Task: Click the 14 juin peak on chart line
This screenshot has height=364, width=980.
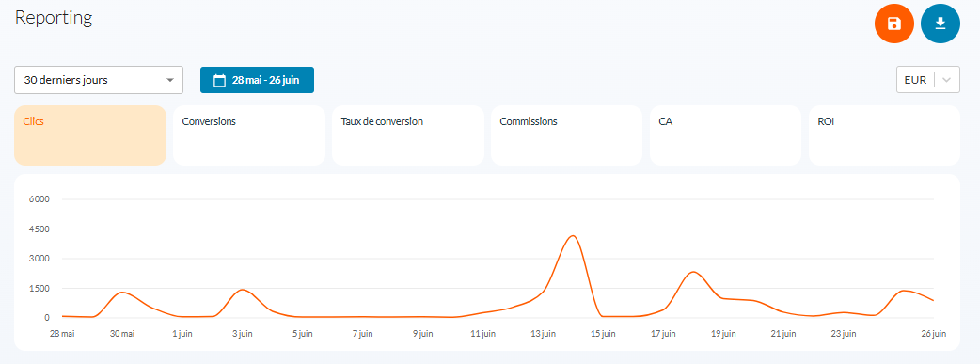Action: 573,236
